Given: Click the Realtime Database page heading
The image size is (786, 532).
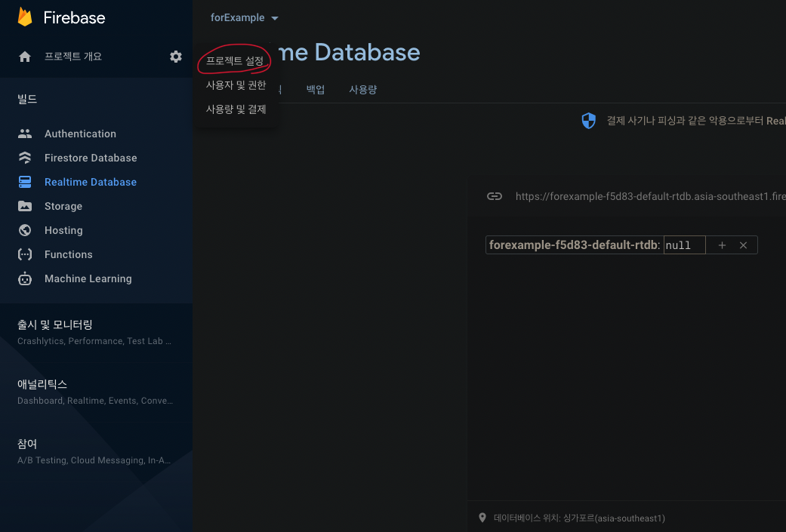Looking at the screenshot, I should click(350, 52).
